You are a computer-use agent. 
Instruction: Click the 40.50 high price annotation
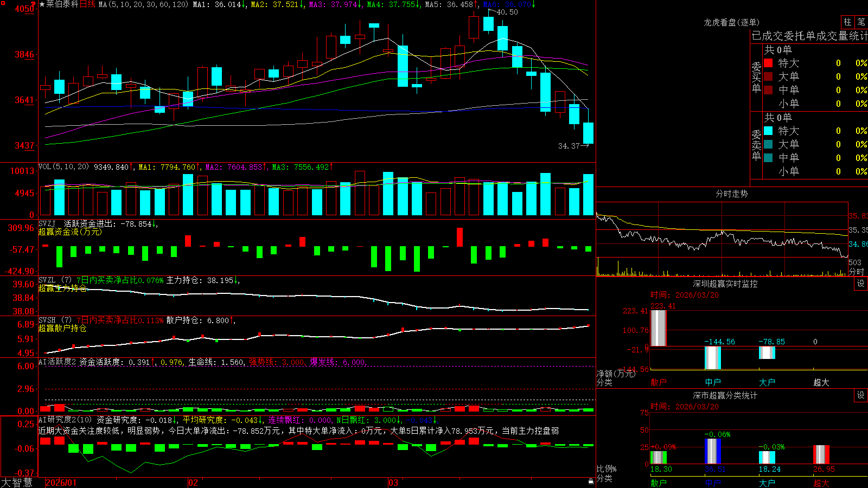507,12
